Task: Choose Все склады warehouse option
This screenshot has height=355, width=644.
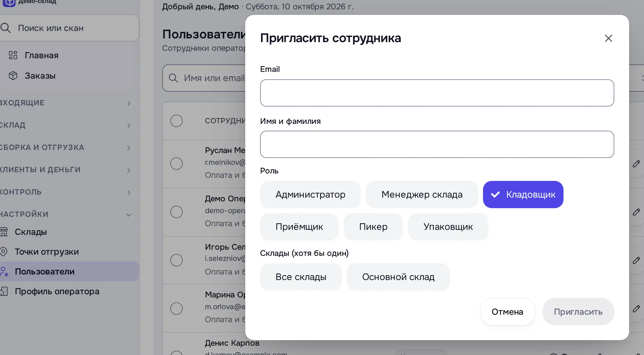Action: click(x=301, y=277)
